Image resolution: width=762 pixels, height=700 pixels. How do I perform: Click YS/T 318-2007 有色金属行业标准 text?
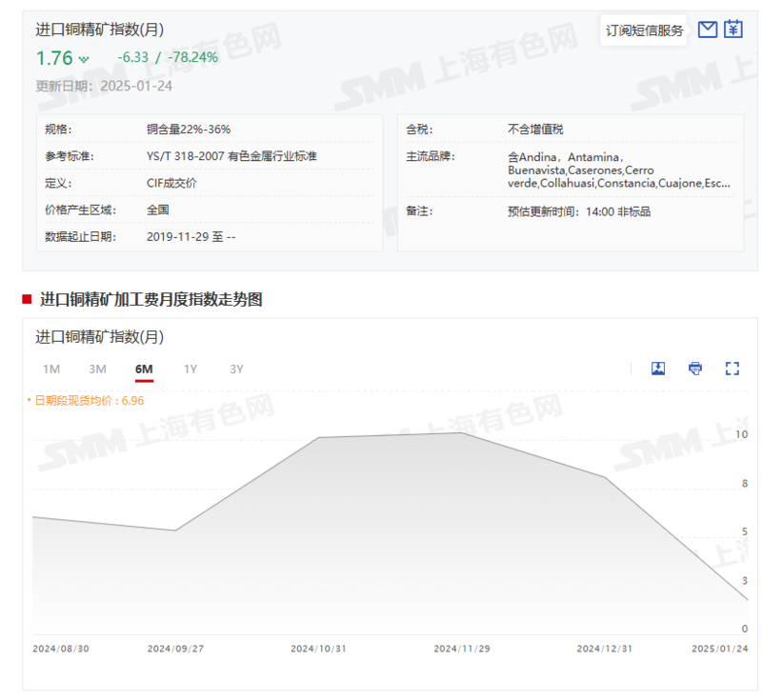231,156
